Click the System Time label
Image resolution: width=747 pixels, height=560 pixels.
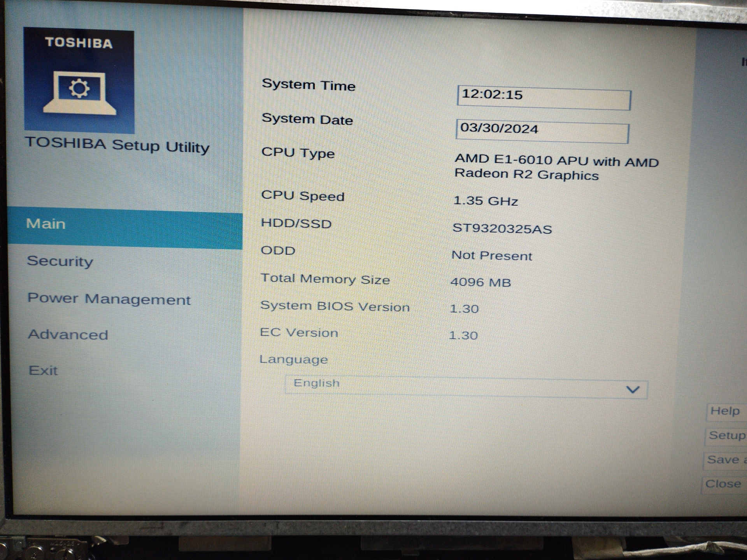click(309, 85)
